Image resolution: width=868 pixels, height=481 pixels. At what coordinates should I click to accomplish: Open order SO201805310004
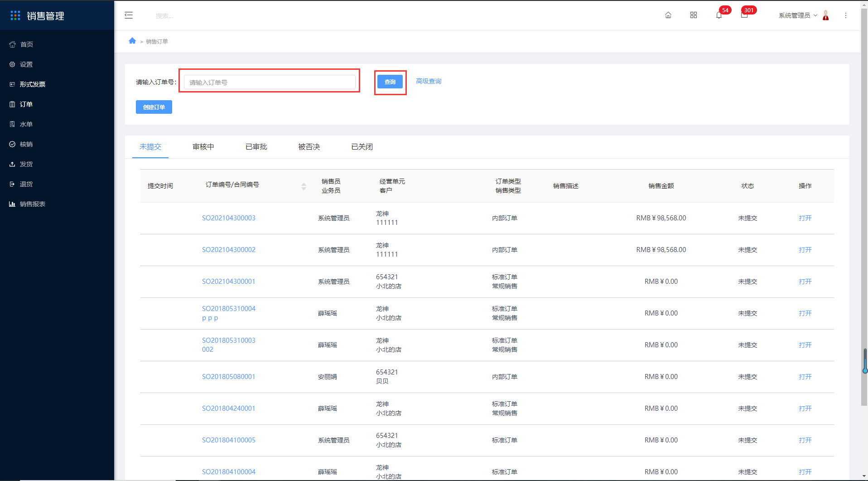[x=229, y=309]
